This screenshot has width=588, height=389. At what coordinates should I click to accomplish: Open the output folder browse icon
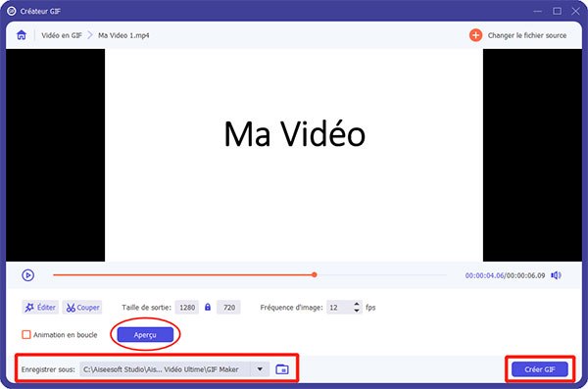tap(282, 369)
